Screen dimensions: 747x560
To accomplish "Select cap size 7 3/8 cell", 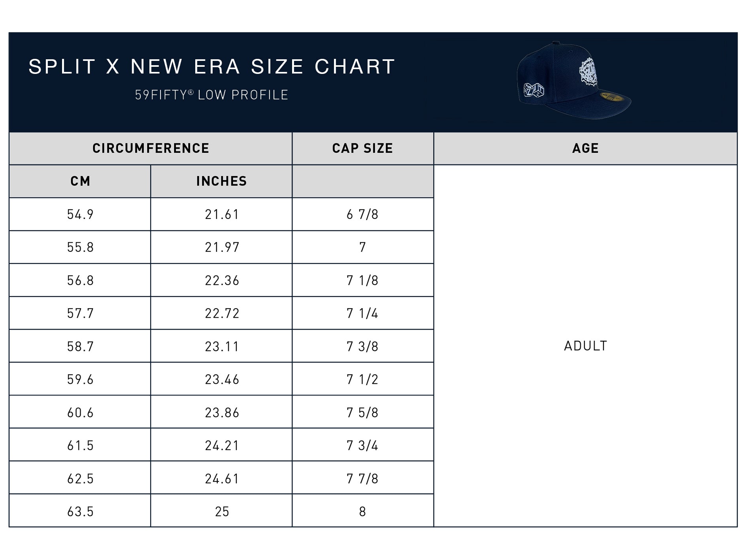I will [x=363, y=346].
